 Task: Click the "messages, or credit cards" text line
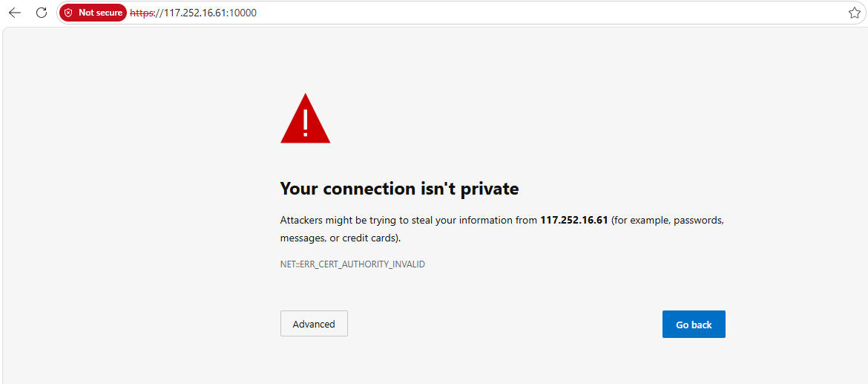pyautogui.click(x=340, y=238)
